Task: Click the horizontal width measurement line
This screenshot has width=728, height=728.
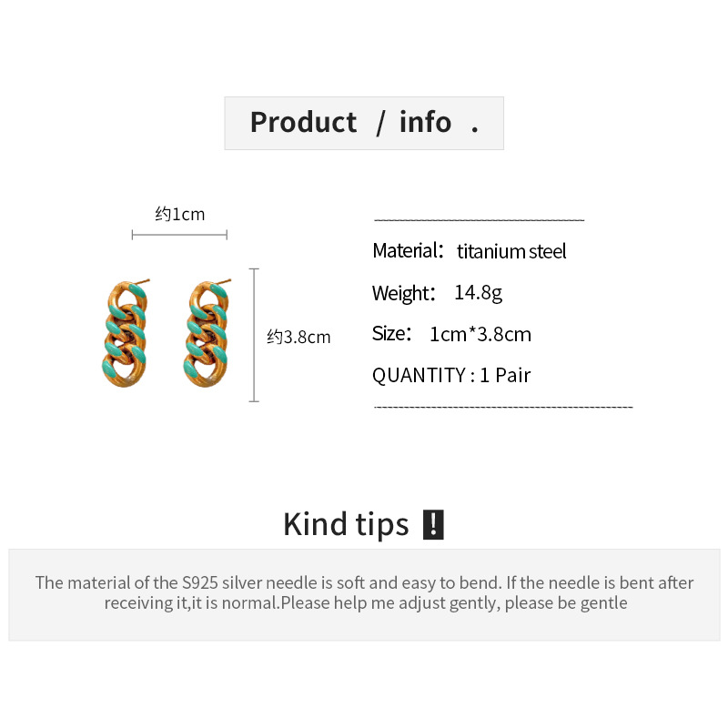Action: pyautogui.click(x=179, y=236)
